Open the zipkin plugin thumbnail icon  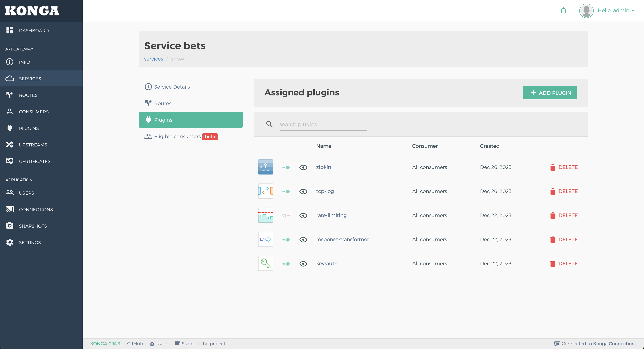click(265, 167)
